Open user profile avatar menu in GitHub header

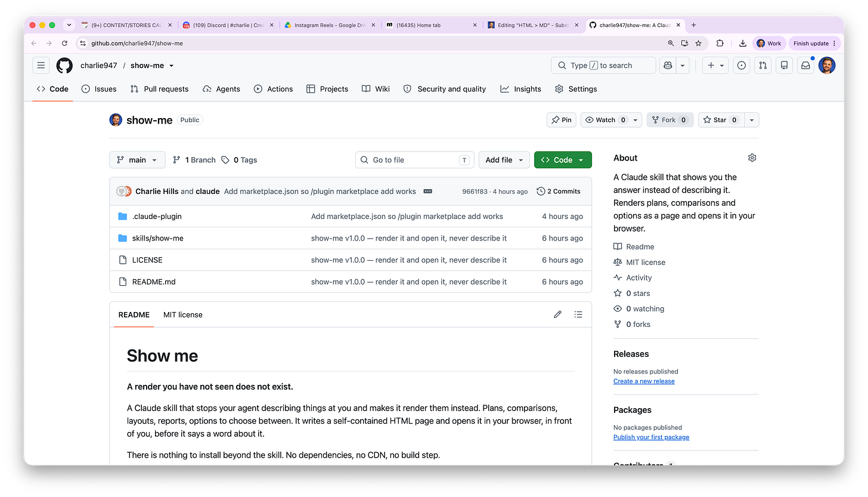pyautogui.click(x=827, y=66)
